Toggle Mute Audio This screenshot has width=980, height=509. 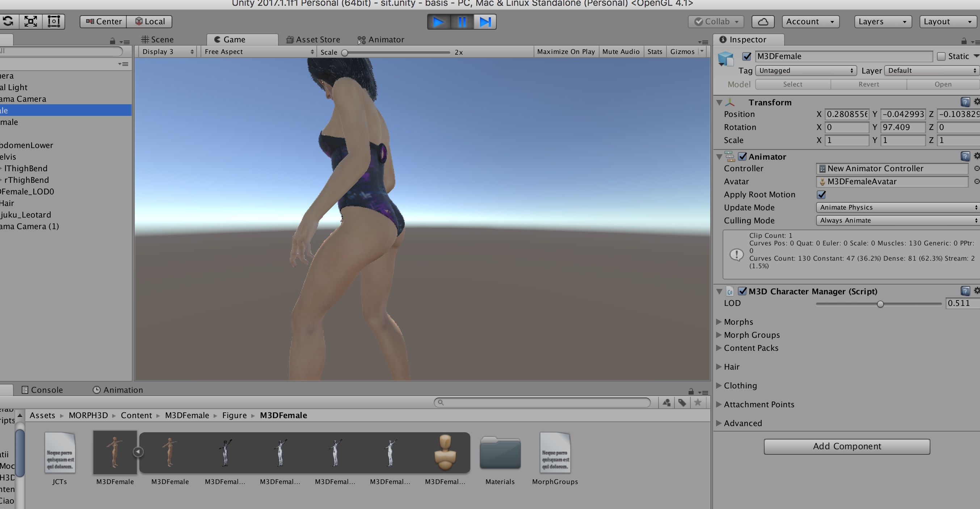tap(621, 52)
